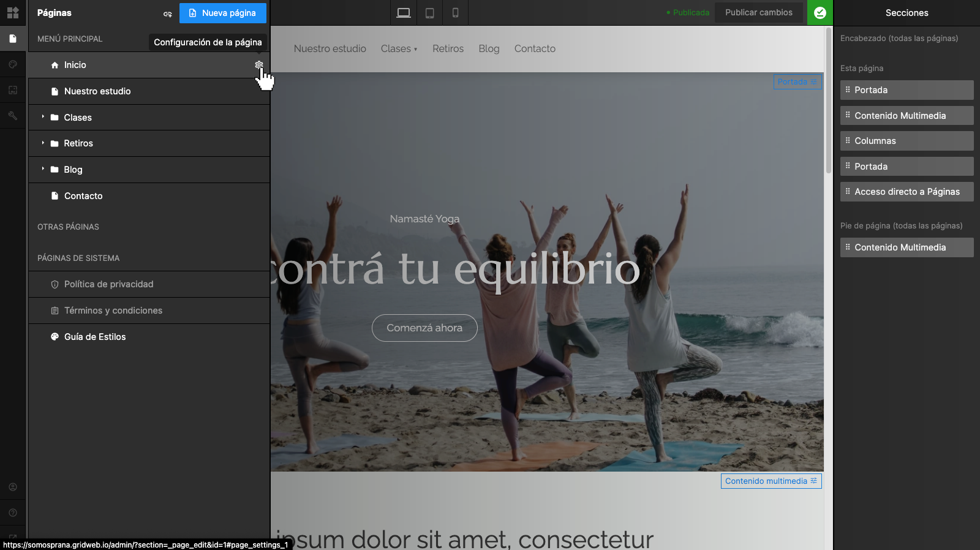Open the wrench tools sidebar icon
The image size is (980, 550).
(13, 116)
